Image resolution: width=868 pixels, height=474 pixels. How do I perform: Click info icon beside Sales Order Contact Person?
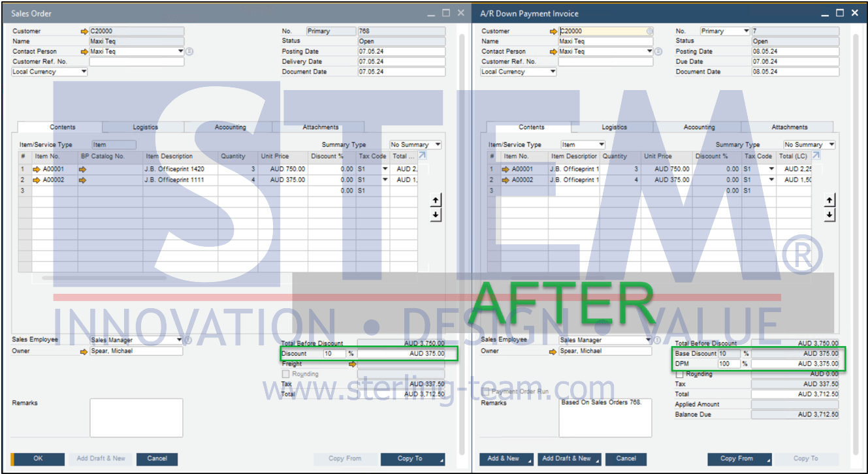tap(189, 51)
